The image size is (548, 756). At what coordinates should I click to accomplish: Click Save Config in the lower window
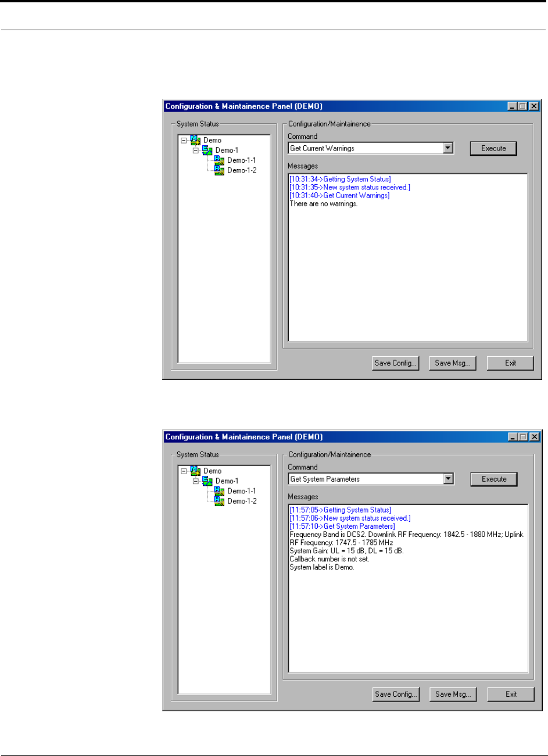pos(396,694)
